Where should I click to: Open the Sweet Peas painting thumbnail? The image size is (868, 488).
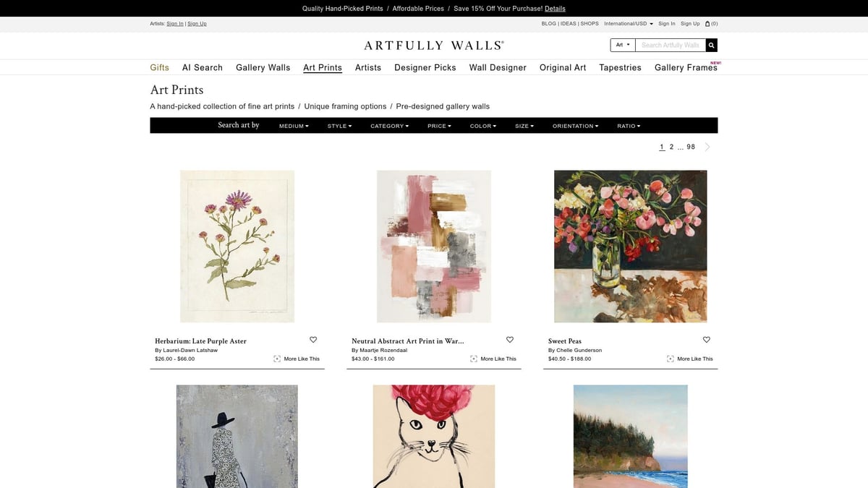click(630, 247)
